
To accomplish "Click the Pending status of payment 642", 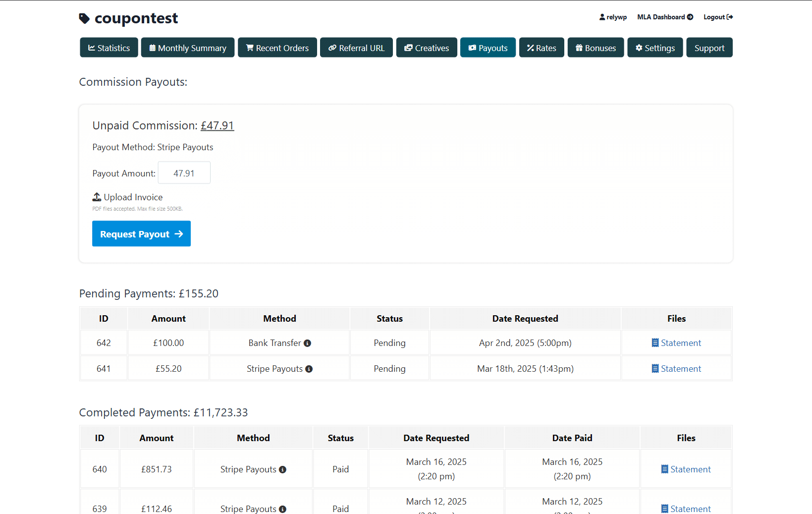I will click(389, 343).
